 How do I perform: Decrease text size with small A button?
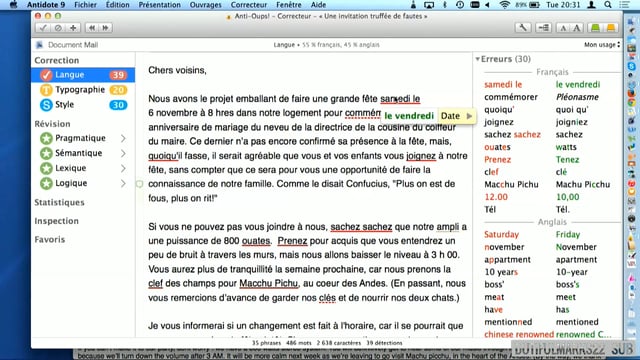(563, 28)
